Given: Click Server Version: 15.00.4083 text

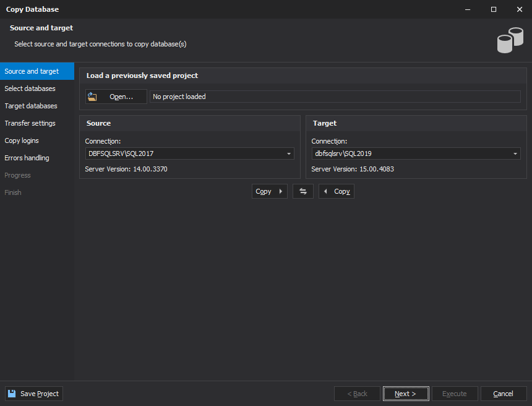Looking at the screenshot, I should [x=353, y=169].
